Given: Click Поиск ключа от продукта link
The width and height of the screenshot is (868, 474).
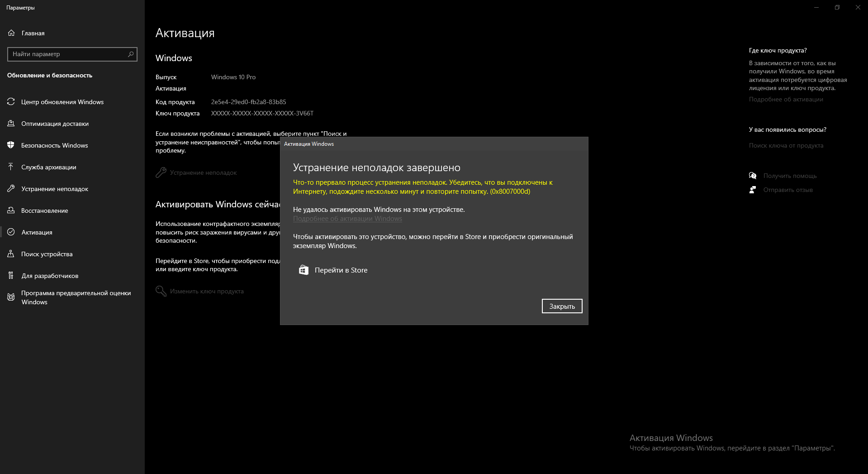Looking at the screenshot, I should click(x=786, y=145).
